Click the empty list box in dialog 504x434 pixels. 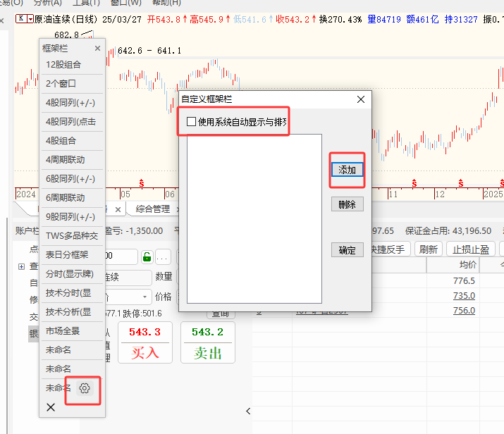coord(254,218)
